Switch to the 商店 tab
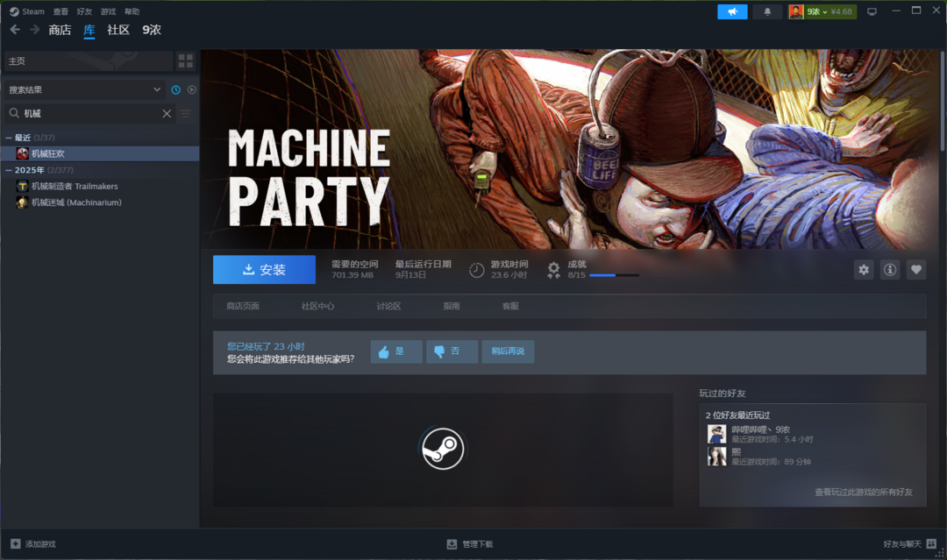Image resolution: width=947 pixels, height=560 pixels. click(60, 30)
